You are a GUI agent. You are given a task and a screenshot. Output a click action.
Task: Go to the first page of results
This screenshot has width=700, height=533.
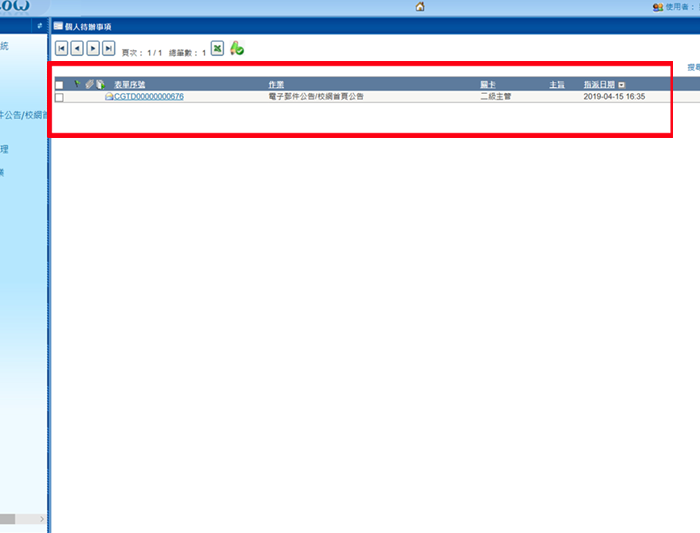pyautogui.click(x=61, y=48)
